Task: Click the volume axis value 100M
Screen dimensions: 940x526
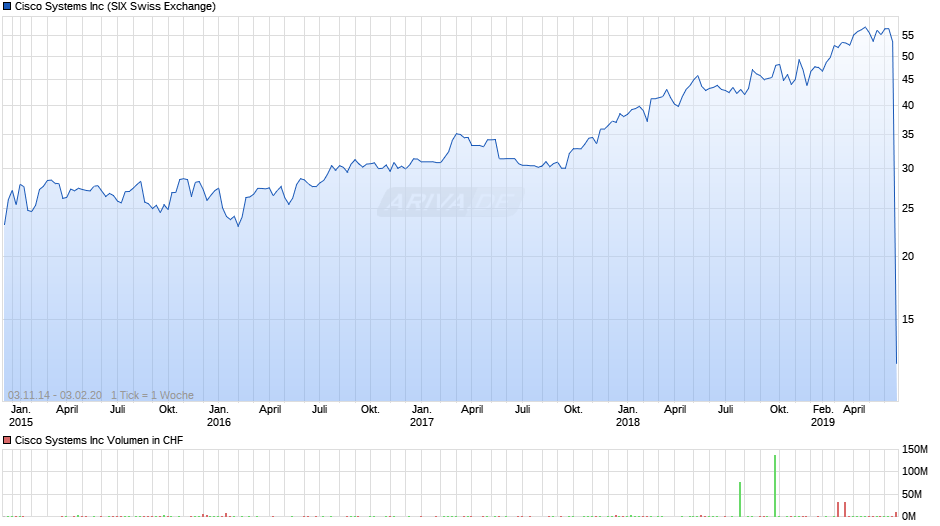Action: pos(915,471)
